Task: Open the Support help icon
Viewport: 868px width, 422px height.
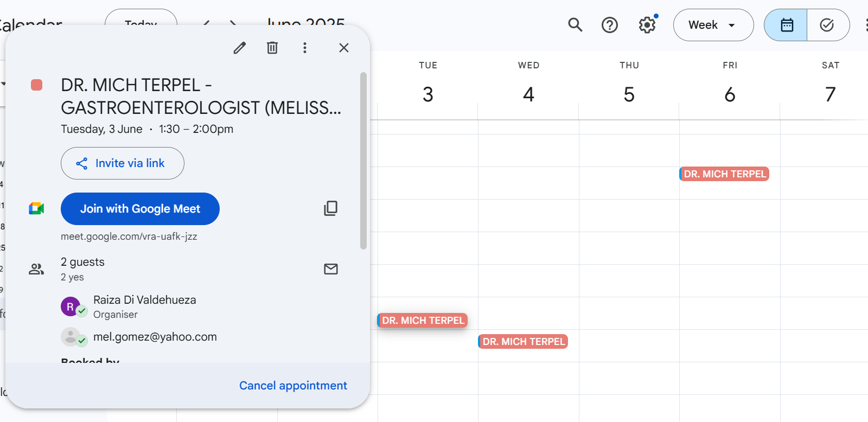Action: tap(610, 25)
